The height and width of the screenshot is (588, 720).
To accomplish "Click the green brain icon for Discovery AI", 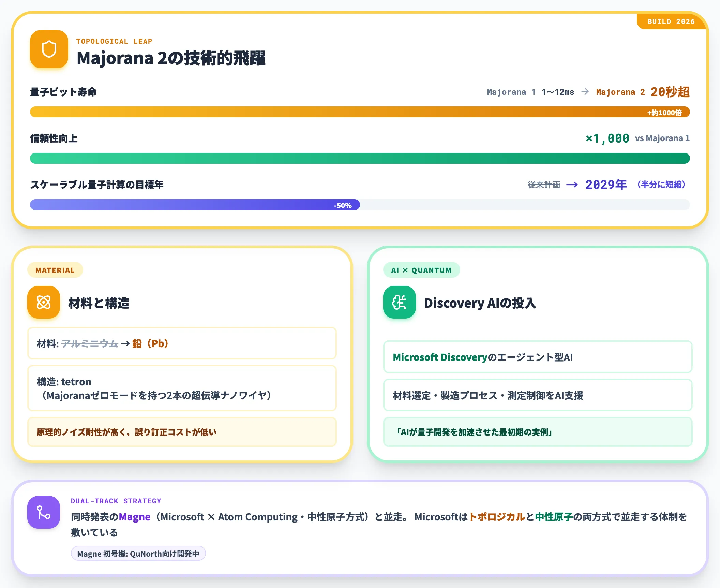I will click(x=400, y=302).
